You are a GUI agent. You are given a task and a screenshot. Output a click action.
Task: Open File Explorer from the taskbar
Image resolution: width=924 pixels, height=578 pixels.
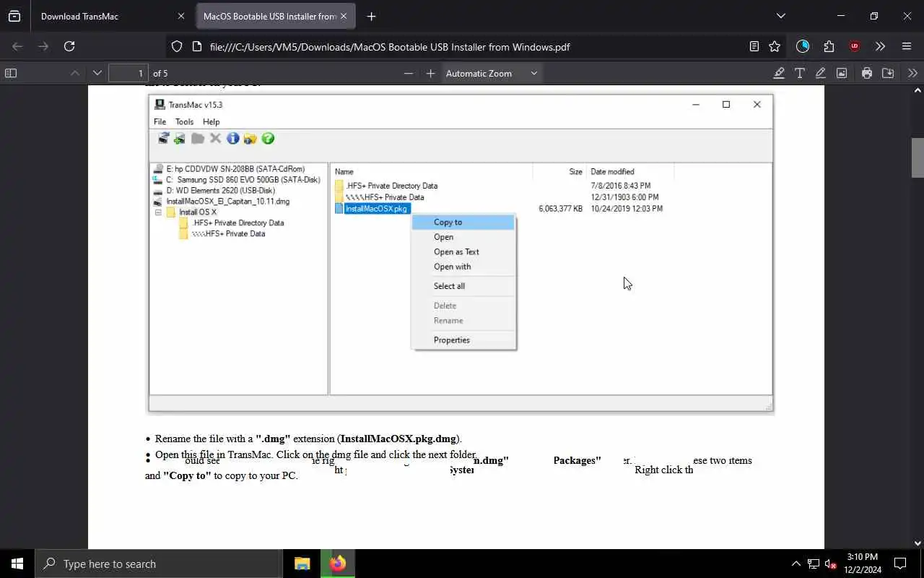click(302, 564)
